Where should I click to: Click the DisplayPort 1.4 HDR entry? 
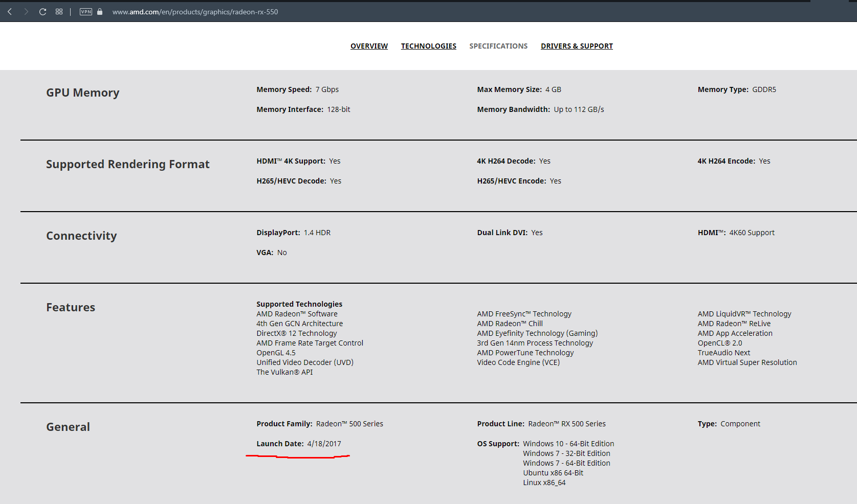[x=294, y=233]
